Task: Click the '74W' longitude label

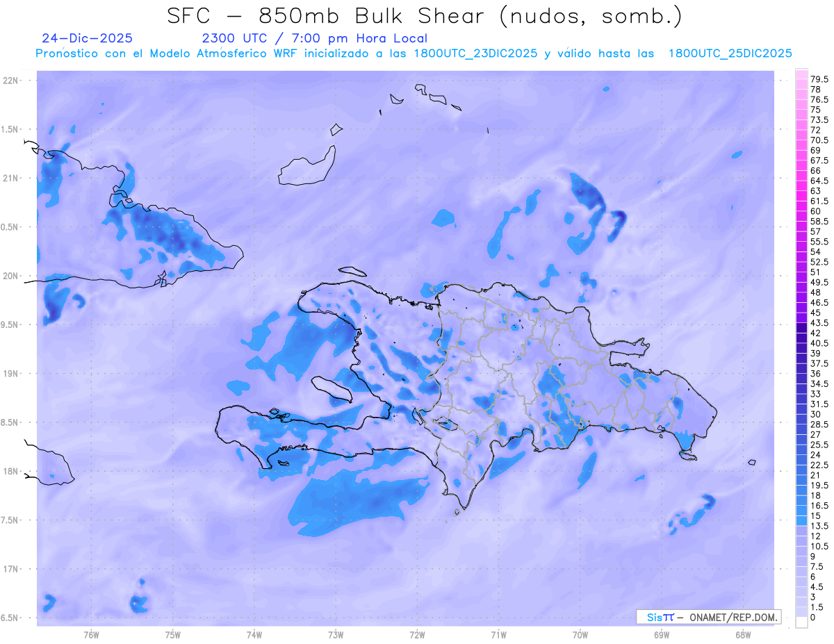Action: [254, 635]
